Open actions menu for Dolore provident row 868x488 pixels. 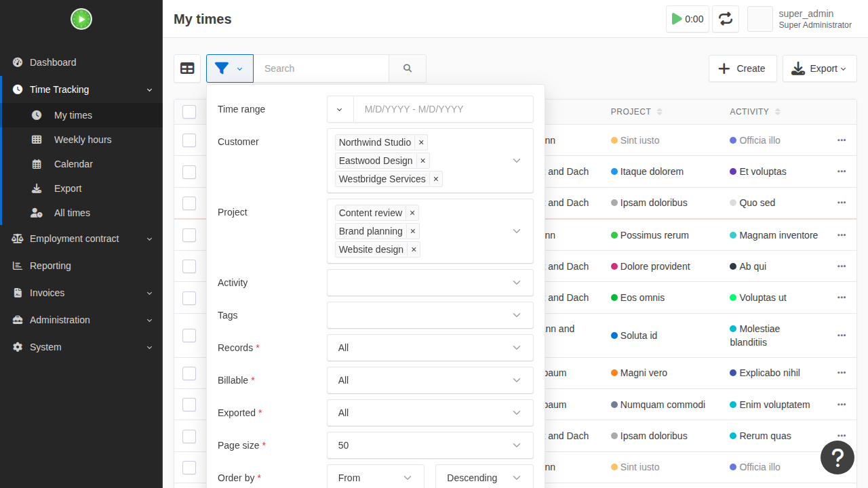click(842, 266)
